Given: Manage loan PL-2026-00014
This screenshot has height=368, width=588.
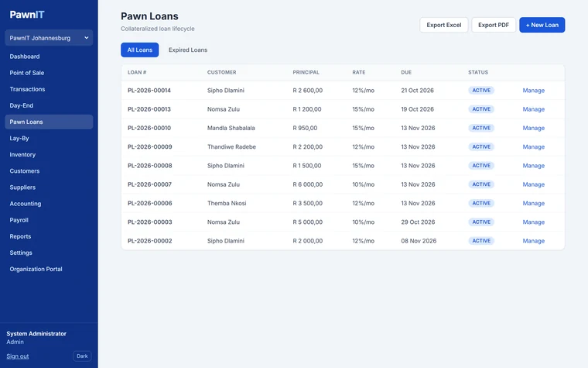Looking at the screenshot, I should tap(534, 91).
